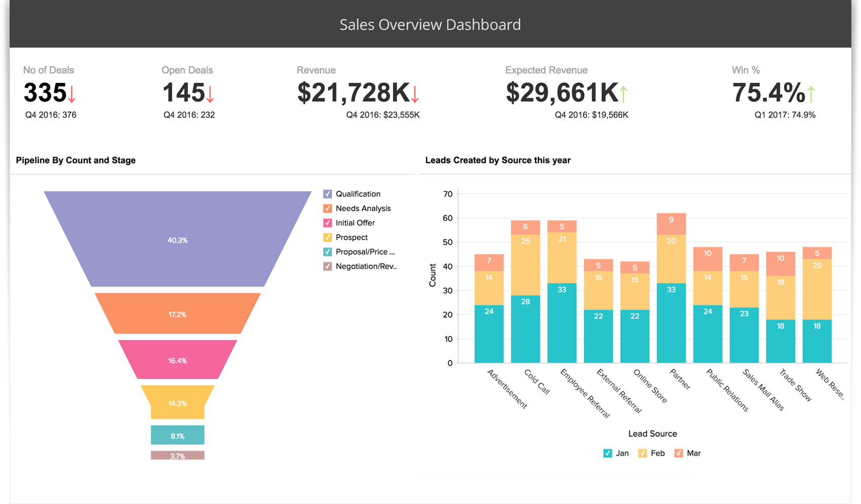This screenshot has height=504, width=861.
Task: Toggle the Feb series legend checkbox
Action: pyautogui.click(x=643, y=453)
